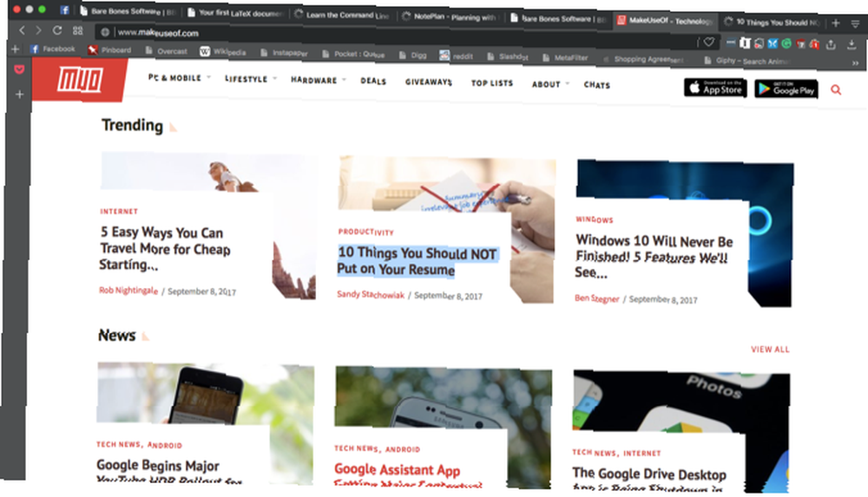
Task: Click the blue butterfly extension icon
Action: [773, 43]
